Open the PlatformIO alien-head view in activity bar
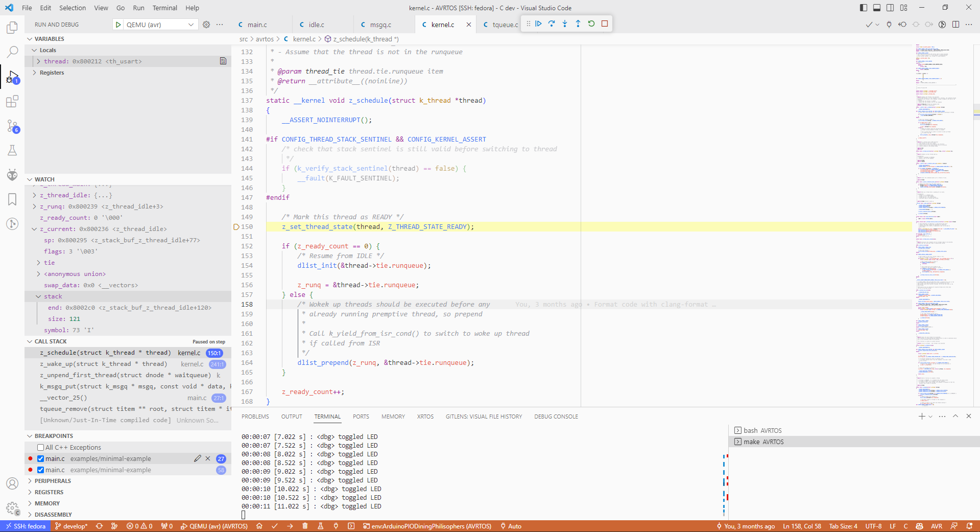Image resolution: width=980 pixels, height=532 pixels. pyautogui.click(x=12, y=175)
